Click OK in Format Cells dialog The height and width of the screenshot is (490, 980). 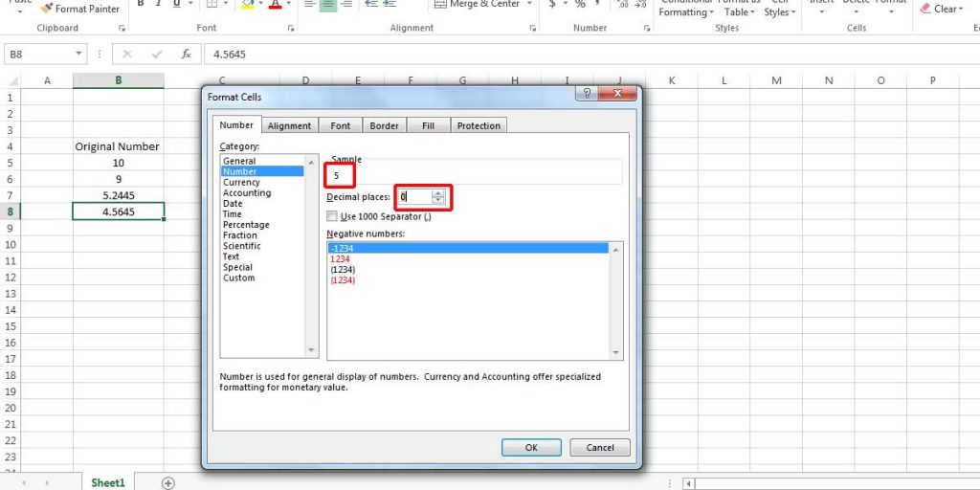(531, 448)
